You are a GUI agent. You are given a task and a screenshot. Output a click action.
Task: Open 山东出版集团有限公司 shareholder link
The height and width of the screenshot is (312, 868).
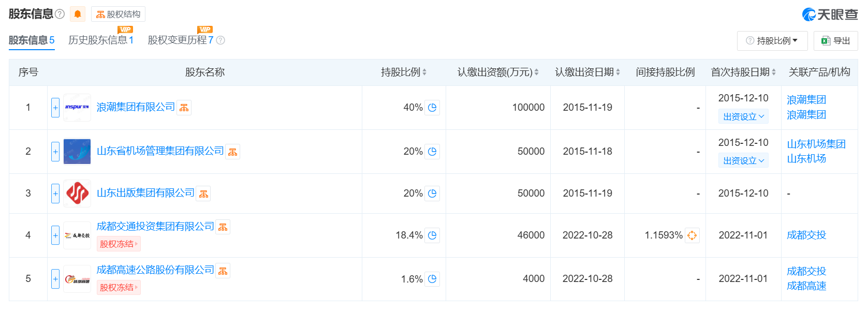145,193
